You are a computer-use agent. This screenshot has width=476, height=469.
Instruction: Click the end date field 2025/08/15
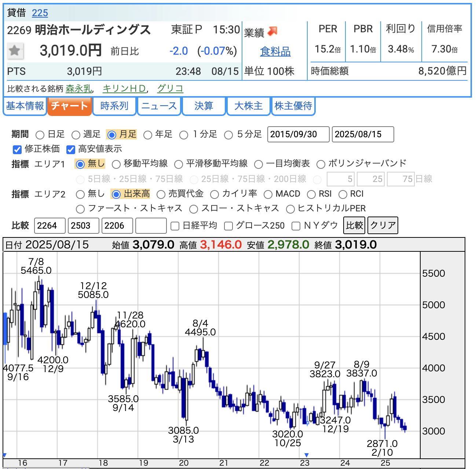(363, 134)
